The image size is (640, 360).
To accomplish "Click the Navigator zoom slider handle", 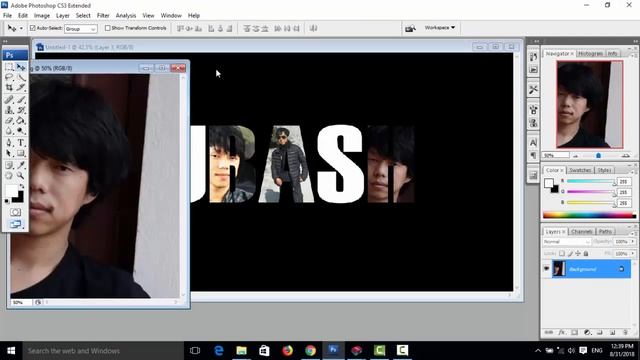I will click(598, 156).
